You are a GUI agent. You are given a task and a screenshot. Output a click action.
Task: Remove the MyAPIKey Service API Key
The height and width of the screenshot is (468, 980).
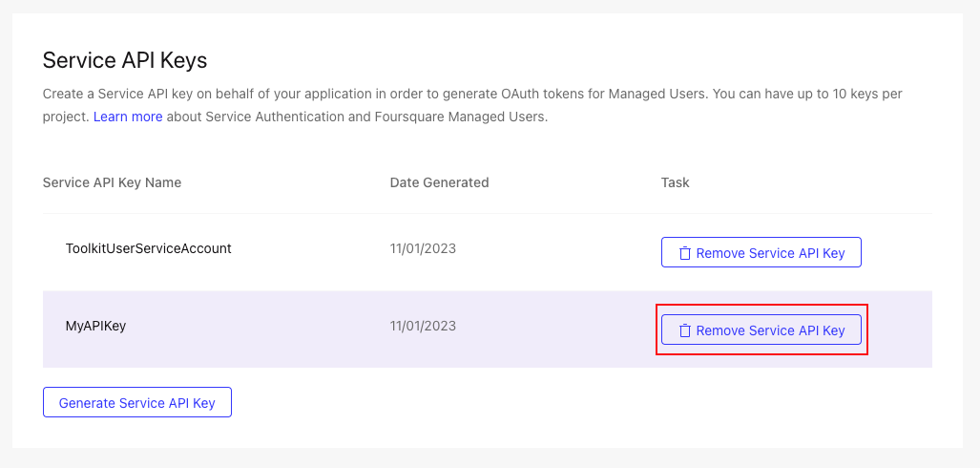click(761, 330)
